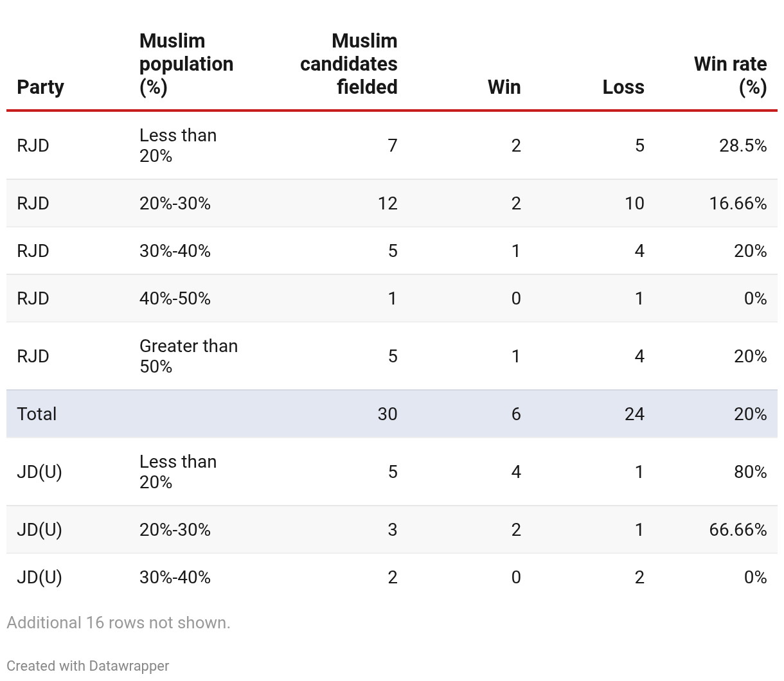The image size is (784, 681).
Task: Click the total win value 6
Action: (x=515, y=414)
